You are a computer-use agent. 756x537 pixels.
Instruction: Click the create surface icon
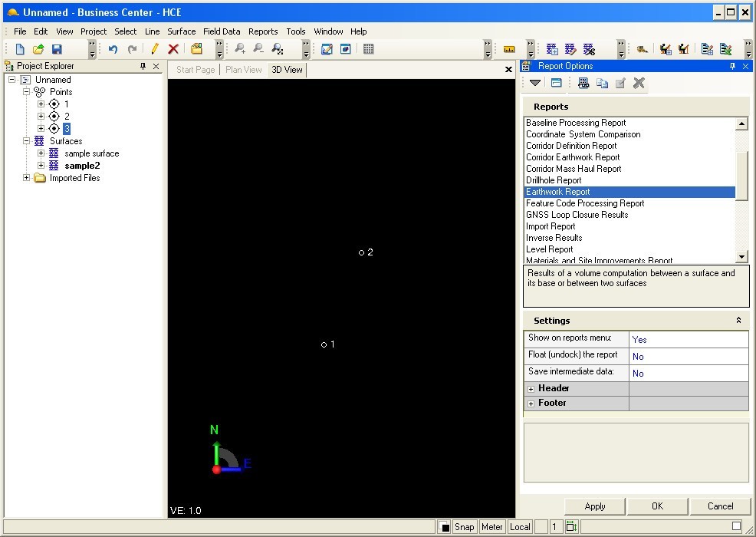click(x=552, y=49)
